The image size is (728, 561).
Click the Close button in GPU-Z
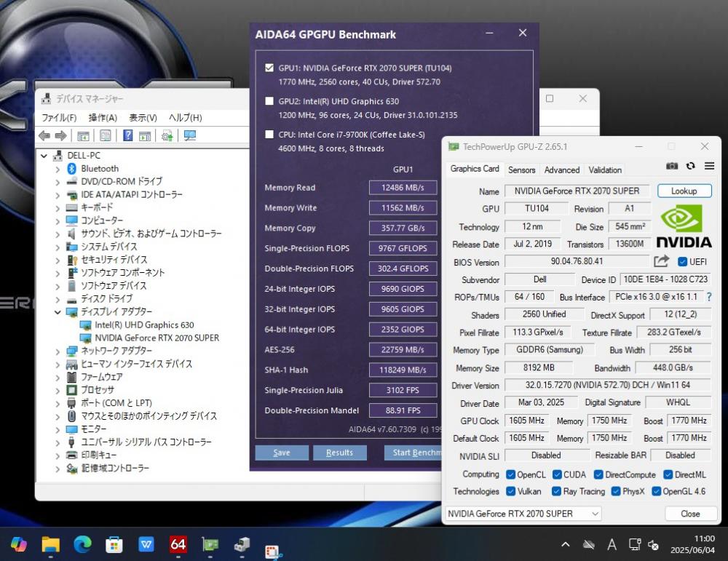[690, 514]
